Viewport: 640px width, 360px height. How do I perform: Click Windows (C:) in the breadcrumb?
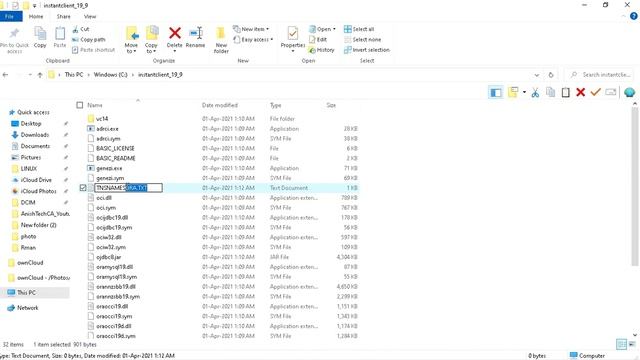coord(110,75)
